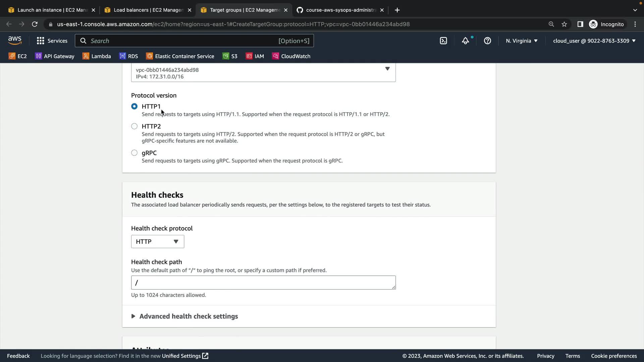644x362 pixels.
Task: Open the N. Virginia region menu
Action: [521, 41]
